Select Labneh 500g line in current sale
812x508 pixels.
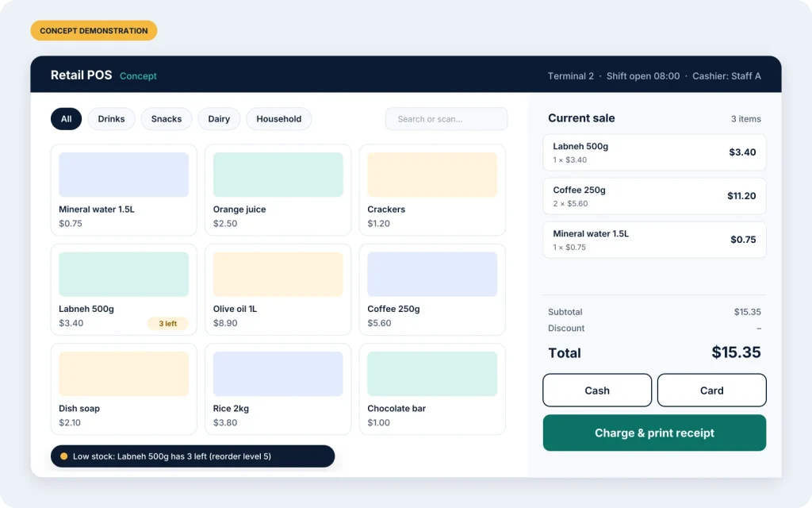[x=654, y=152]
